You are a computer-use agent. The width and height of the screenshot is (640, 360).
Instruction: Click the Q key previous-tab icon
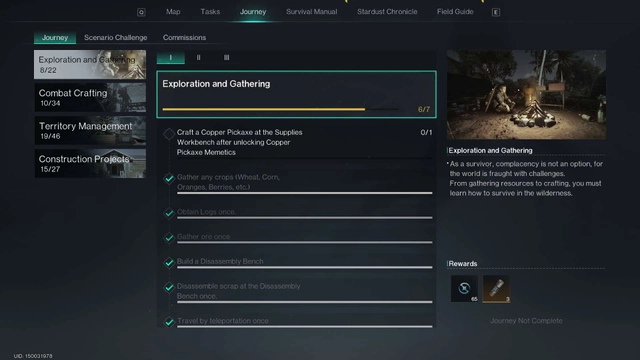pyautogui.click(x=141, y=12)
